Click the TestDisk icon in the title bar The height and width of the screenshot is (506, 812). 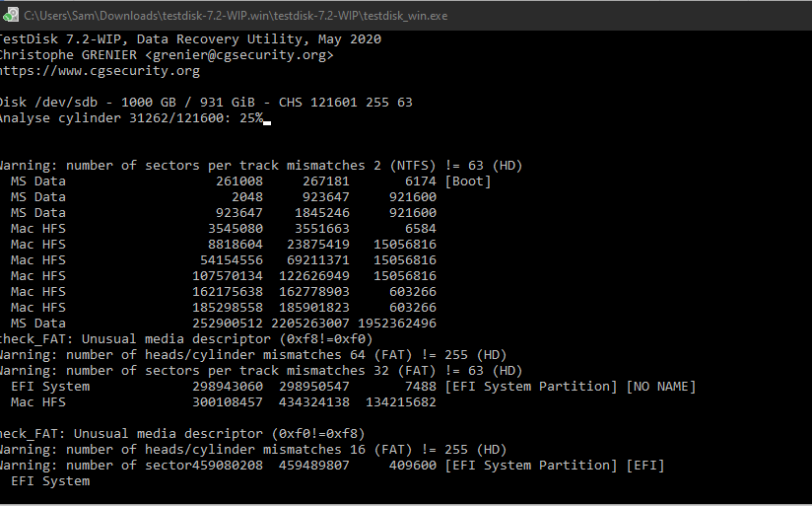[x=10, y=15]
